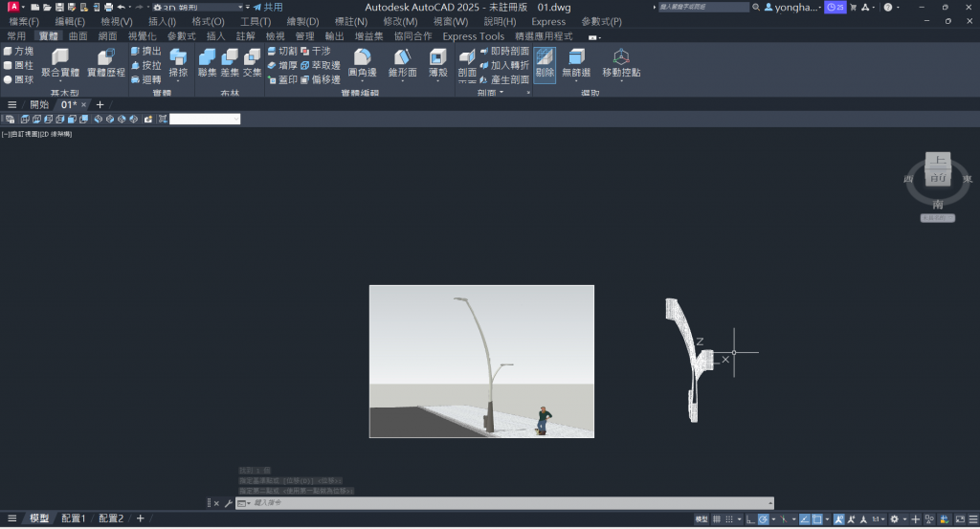This screenshot has height=529, width=980.
Task: Select the 圓球 (Sphere) tool
Action: coord(19,79)
